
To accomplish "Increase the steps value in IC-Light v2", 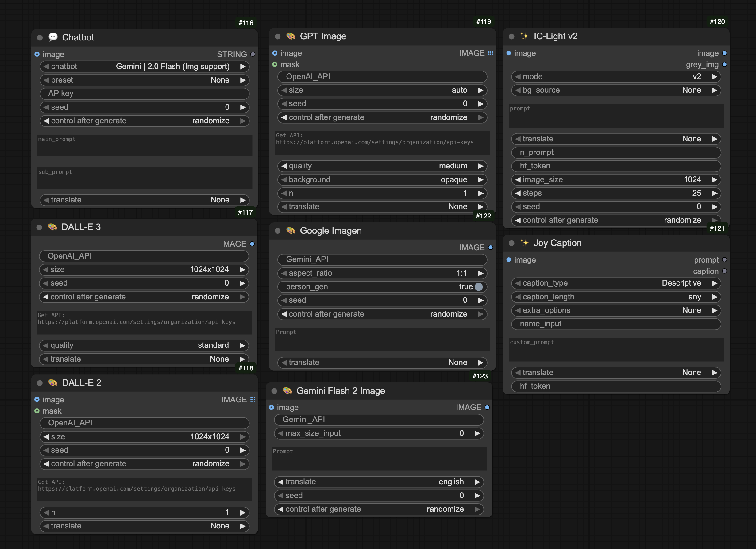I will click(714, 193).
